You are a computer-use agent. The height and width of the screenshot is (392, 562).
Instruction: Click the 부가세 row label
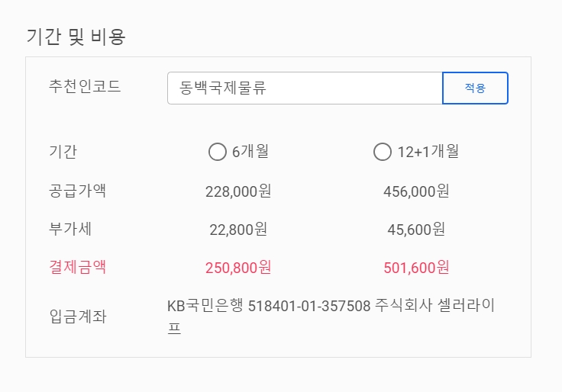pyautogui.click(x=70, y=229)
